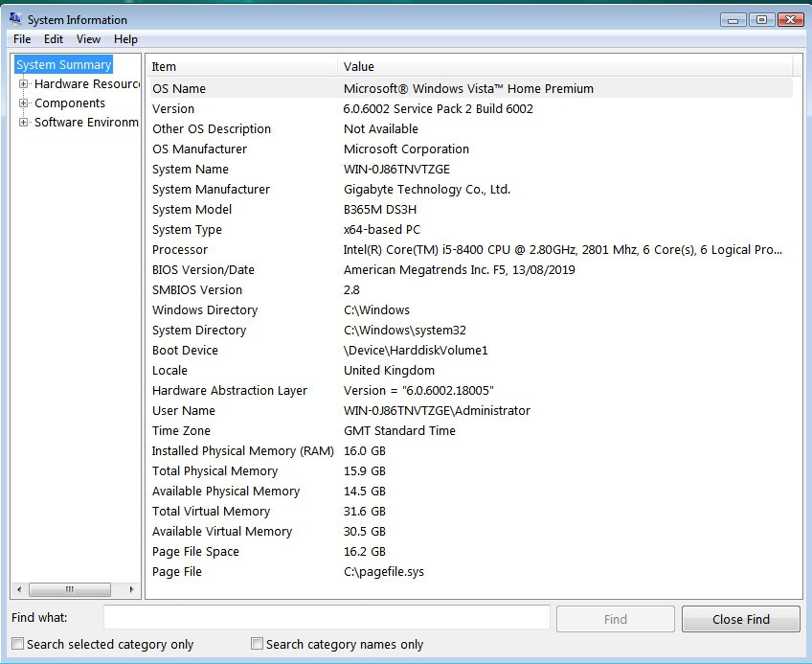This screenshot has width=812, height=664.
Task: Click the Find what text field
Action: pyautogui.click(x=327, y=619)
